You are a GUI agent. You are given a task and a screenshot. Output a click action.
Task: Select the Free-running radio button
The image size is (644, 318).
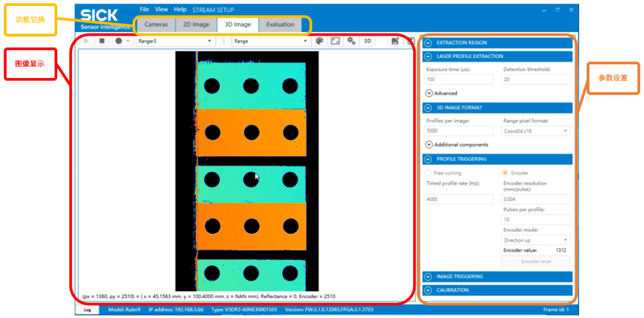(x=428, y=173)
